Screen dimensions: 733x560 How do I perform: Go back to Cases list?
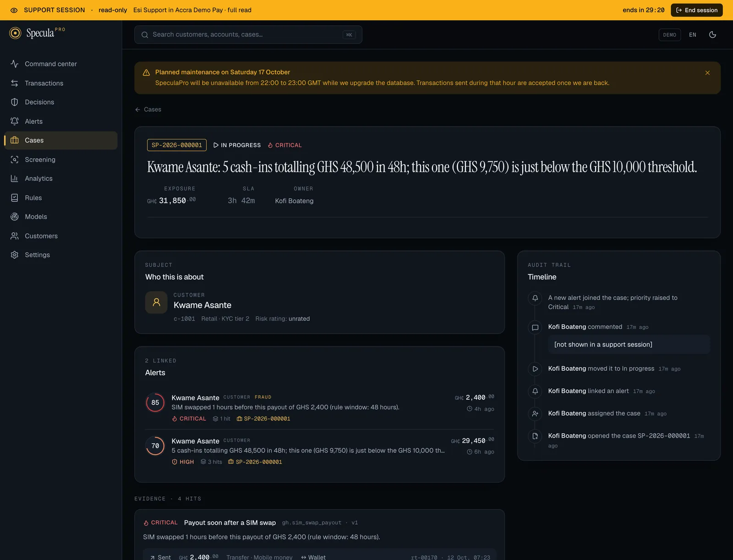[148, 110]
